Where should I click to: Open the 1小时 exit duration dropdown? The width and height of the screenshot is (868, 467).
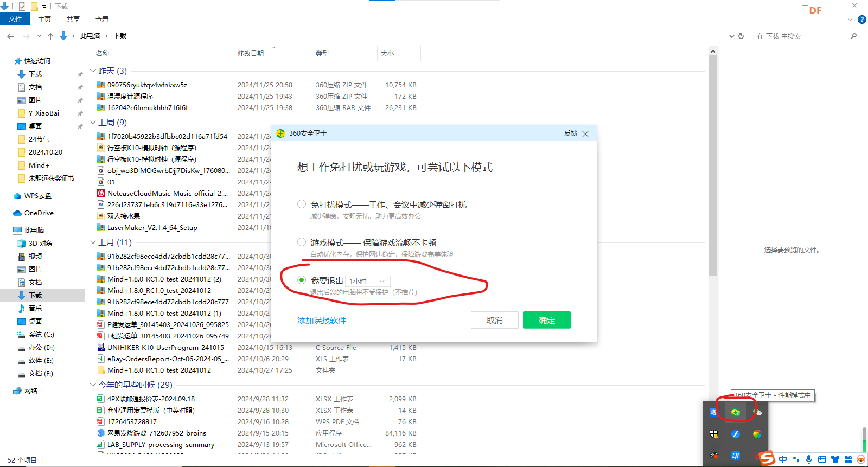tap(368, 281)
